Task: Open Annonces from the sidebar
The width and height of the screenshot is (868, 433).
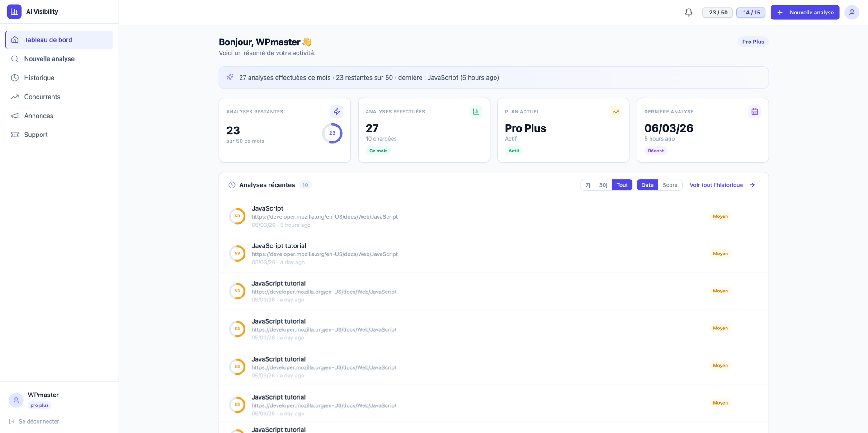Action: point(38,116)
